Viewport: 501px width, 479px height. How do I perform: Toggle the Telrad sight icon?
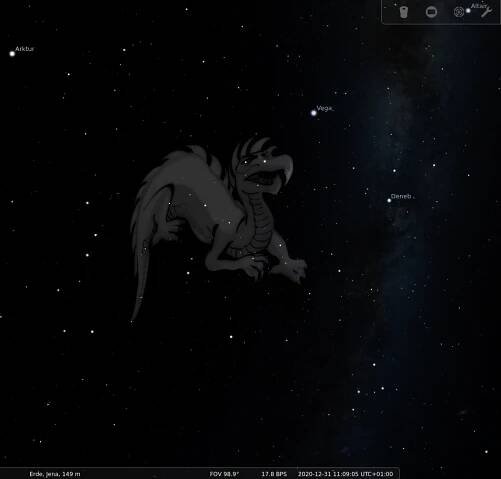tap(459, 12)
